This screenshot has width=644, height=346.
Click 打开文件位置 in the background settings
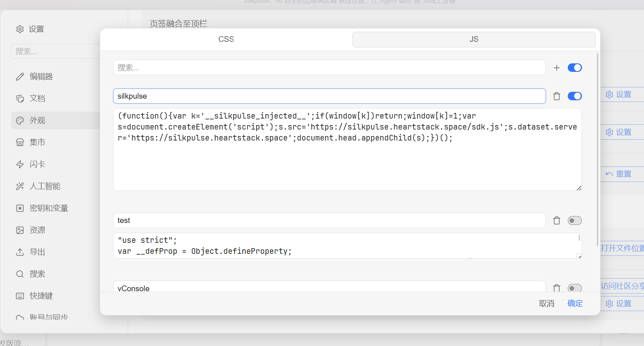[622, 248]
